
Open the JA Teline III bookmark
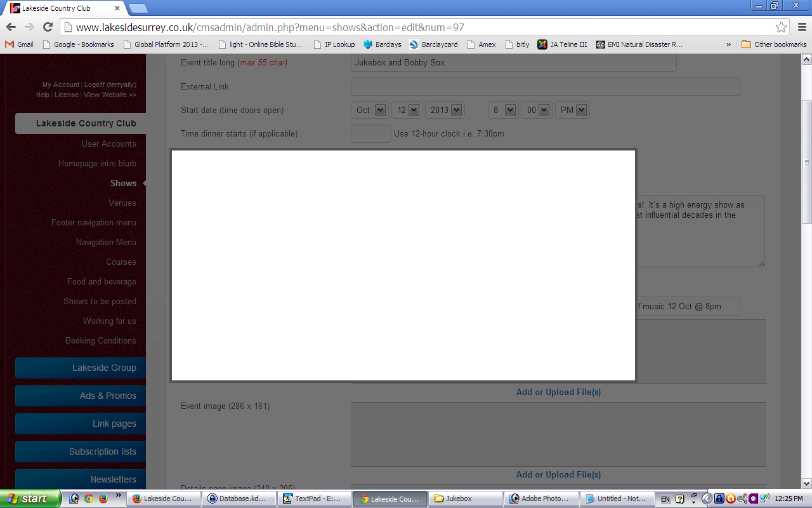562,44
